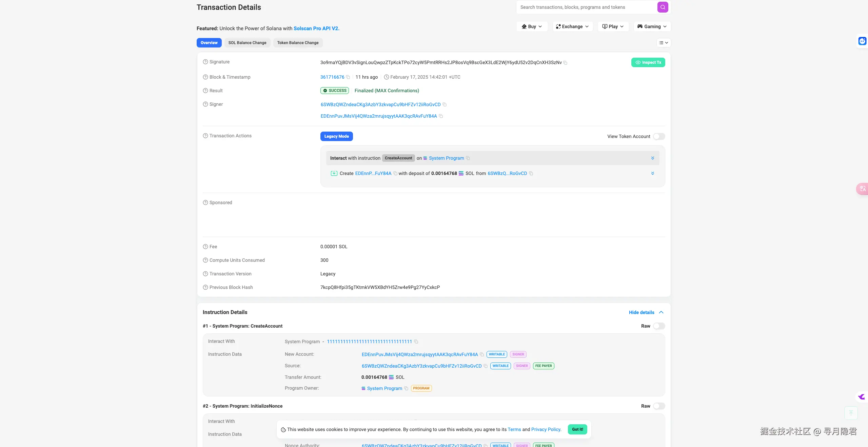Copy the System Program 1111... address
This screenshot has width=868, height=447.
coord(416,342)
